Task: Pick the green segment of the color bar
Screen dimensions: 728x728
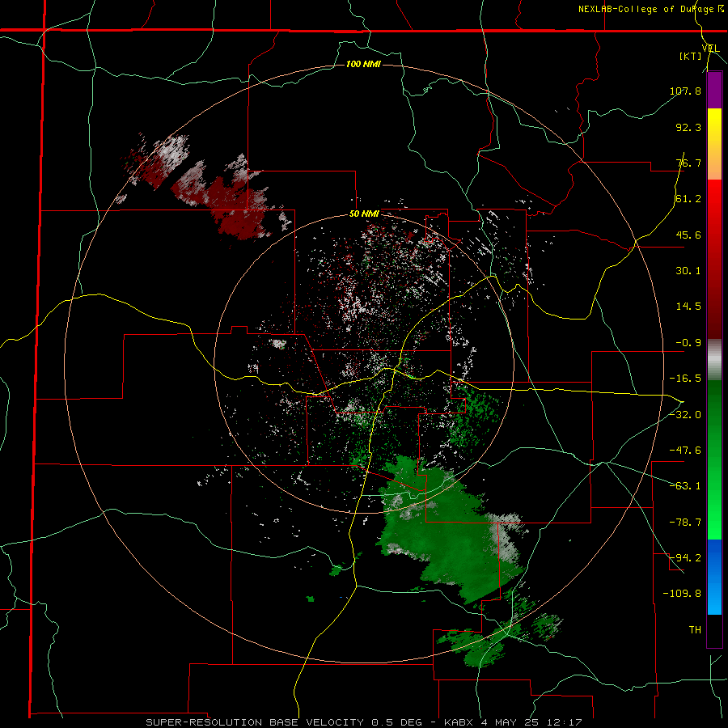Action: [714, 459]
